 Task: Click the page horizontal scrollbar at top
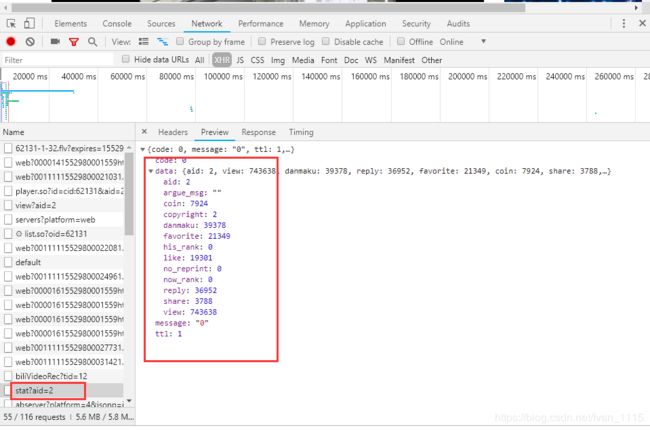coord(267,7)
